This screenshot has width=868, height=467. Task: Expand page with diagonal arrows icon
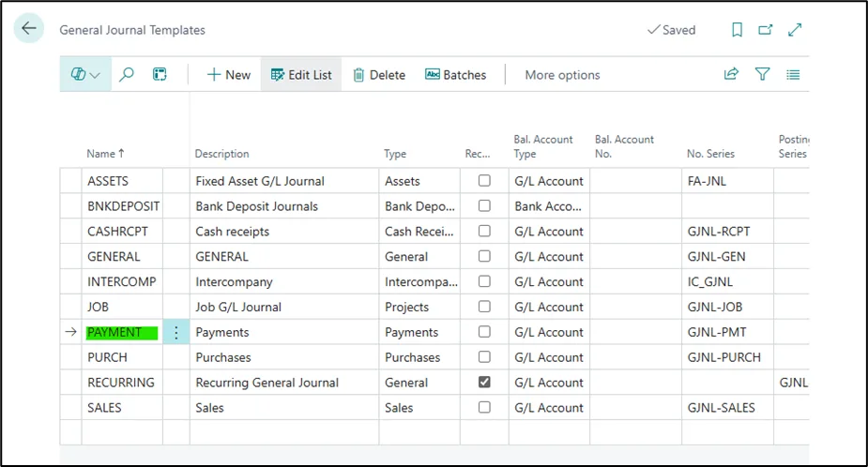795,29
